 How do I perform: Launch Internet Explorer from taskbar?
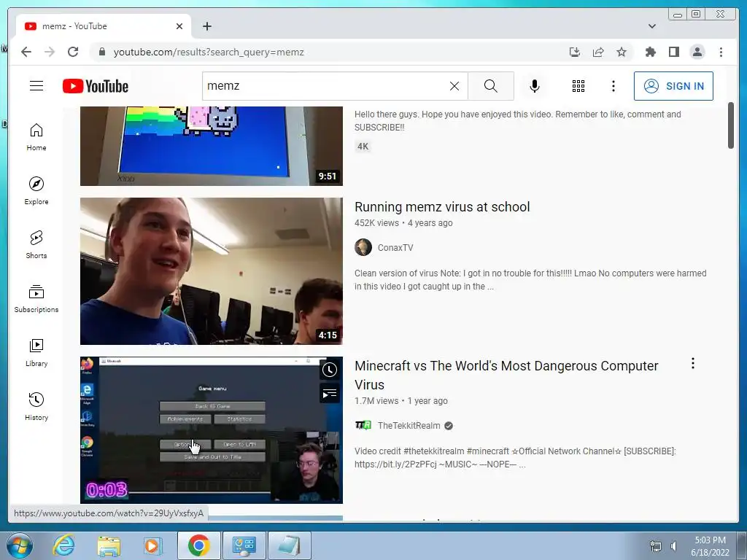tap(64, 545)
